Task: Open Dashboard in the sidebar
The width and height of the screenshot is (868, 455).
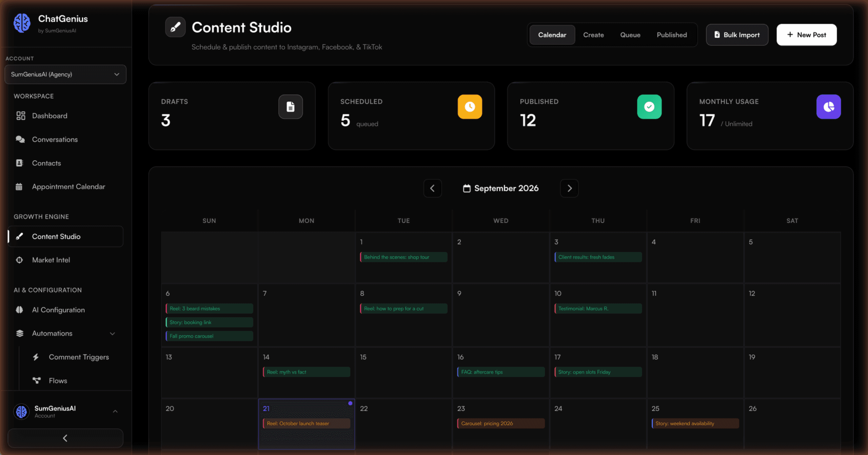Action: (x=65, y=116)
